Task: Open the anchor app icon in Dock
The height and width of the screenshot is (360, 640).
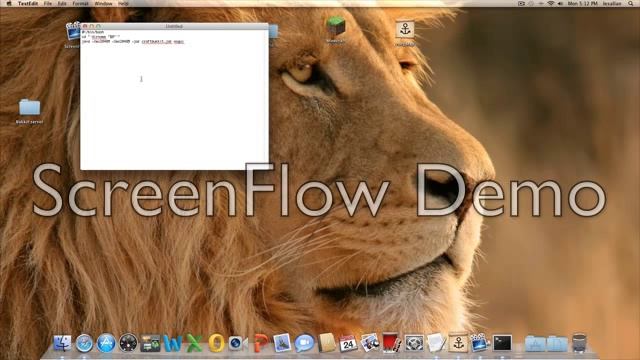Action: [458, 343]
